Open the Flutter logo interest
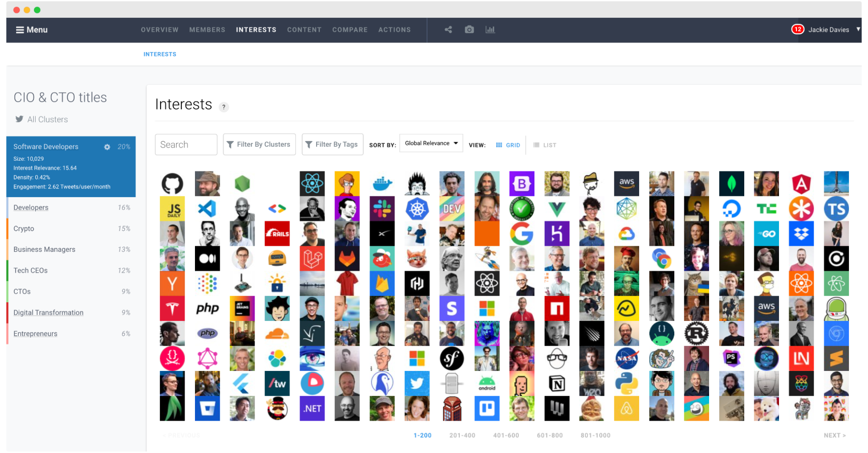Image resolution: width=868 pixels, height=453 pixels. coord(242,384)
